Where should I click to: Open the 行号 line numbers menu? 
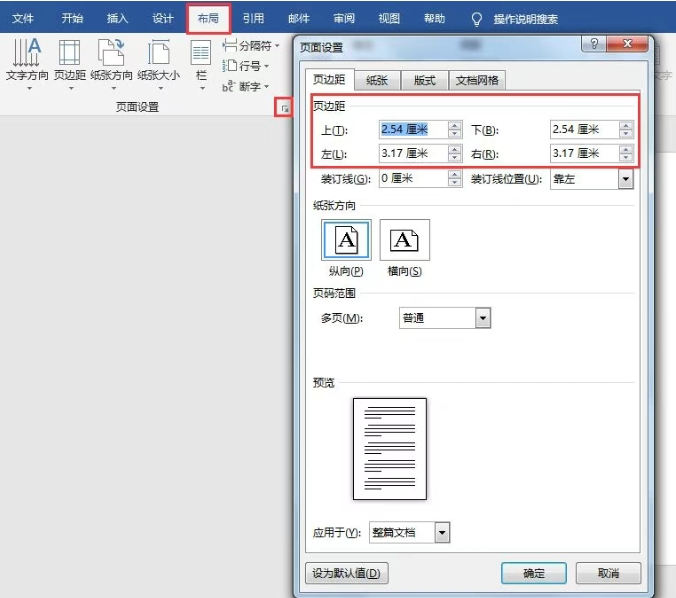(x=246, y=66)
